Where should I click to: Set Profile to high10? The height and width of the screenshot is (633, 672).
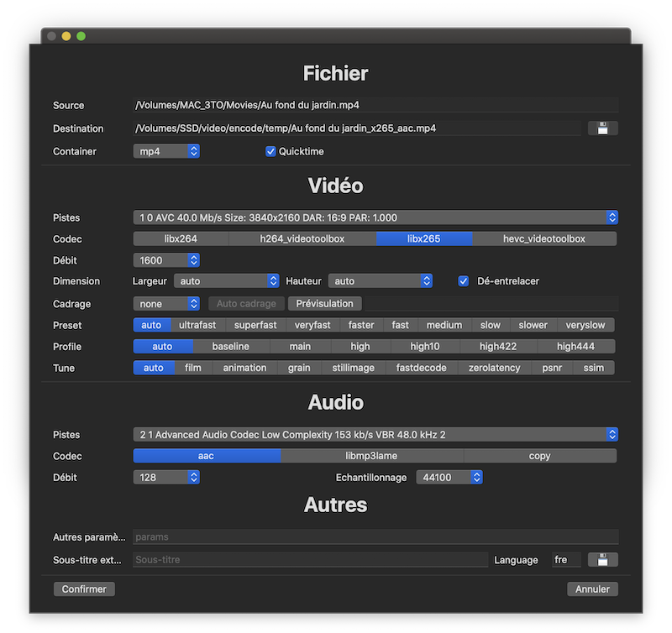(x=425, y=347)
